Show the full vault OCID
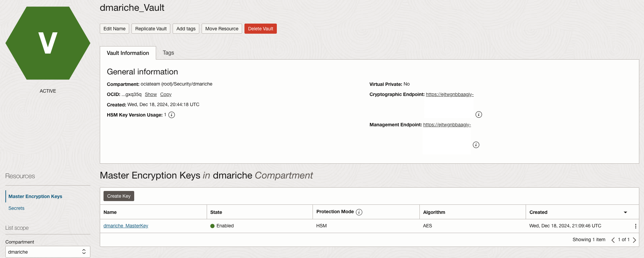Viewport: 644px width, 258px height. tap(151, 95)
